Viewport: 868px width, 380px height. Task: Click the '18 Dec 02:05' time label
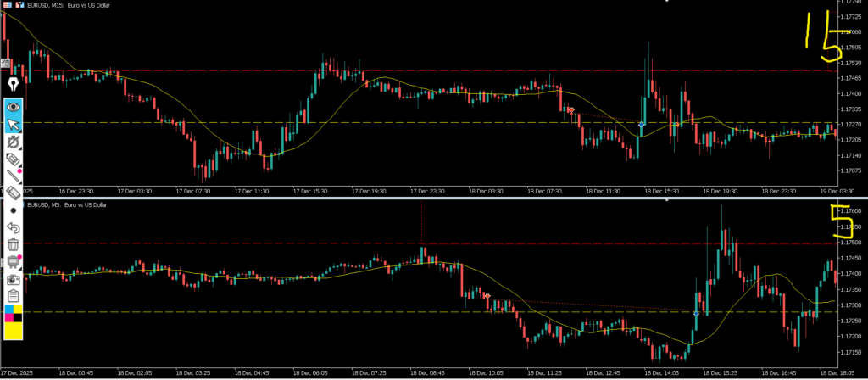tap(135, 373)
